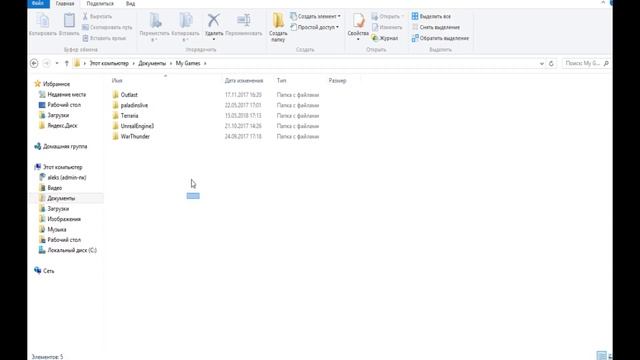
Task: Sort by the Тип column header
Action: coord(282,80)
